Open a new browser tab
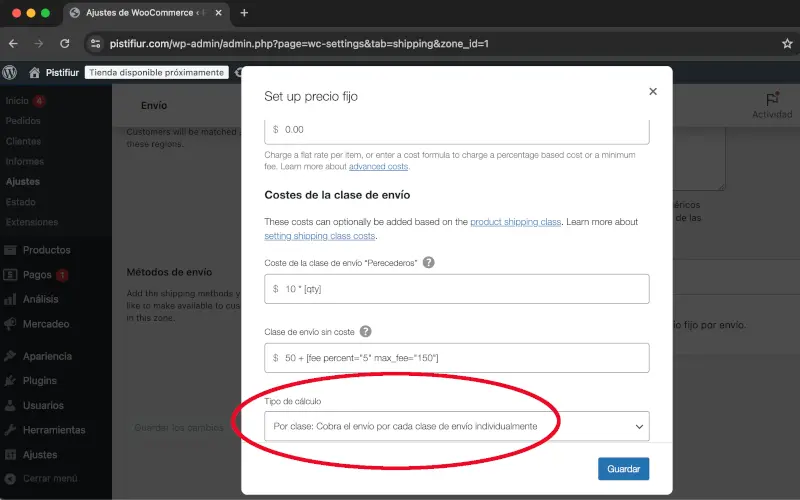 [244, 13]
